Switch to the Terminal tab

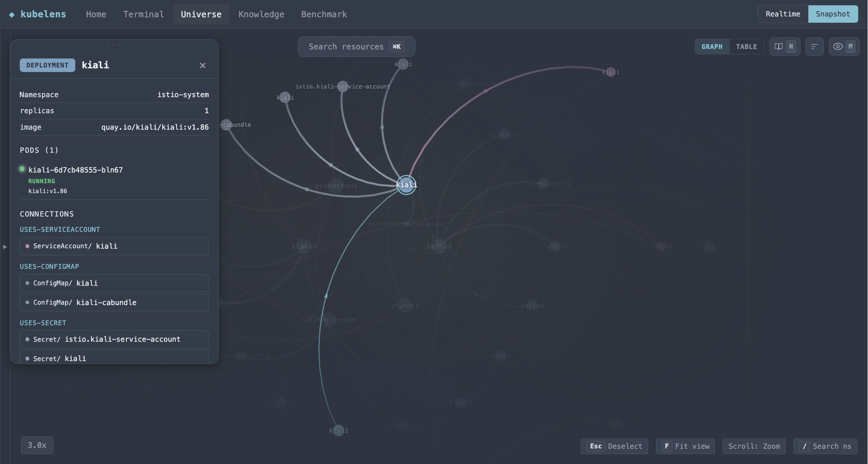click(x=144, y=14)
